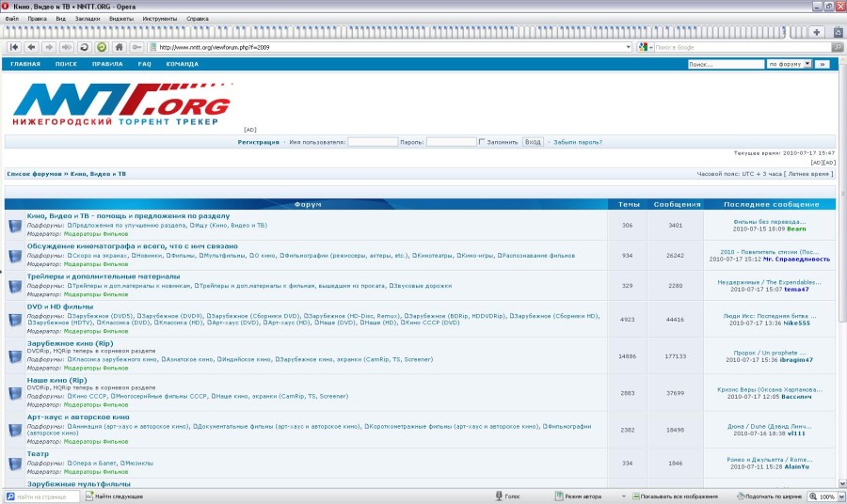Expand the address bar URL history dropdown

click(629, 47)
